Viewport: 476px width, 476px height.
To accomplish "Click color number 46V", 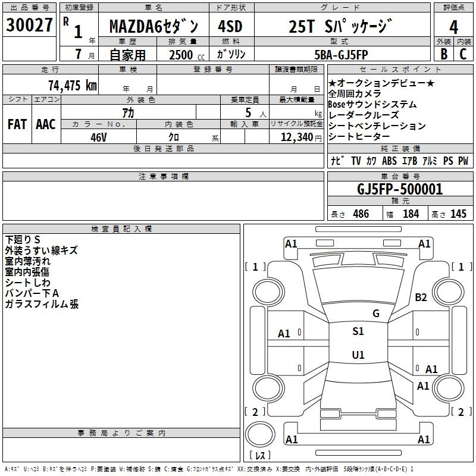I will pyautogui.click(x=99, y=137).
